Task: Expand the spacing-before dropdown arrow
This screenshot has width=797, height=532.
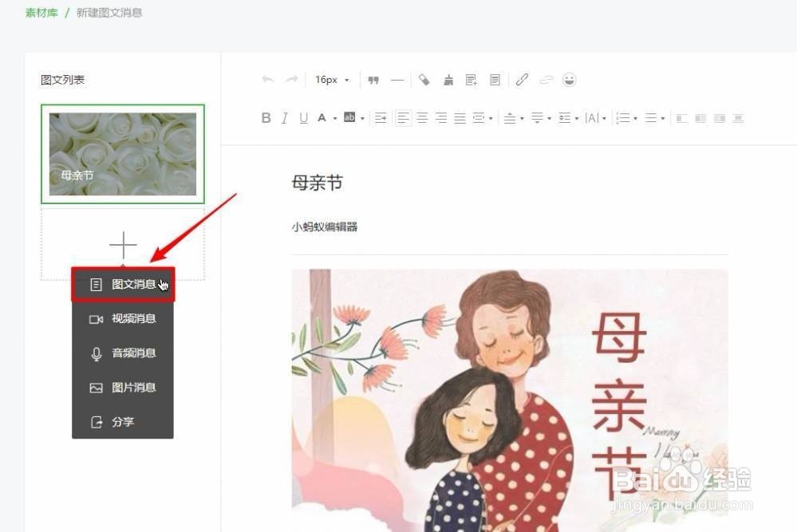Action: [522, 118]
